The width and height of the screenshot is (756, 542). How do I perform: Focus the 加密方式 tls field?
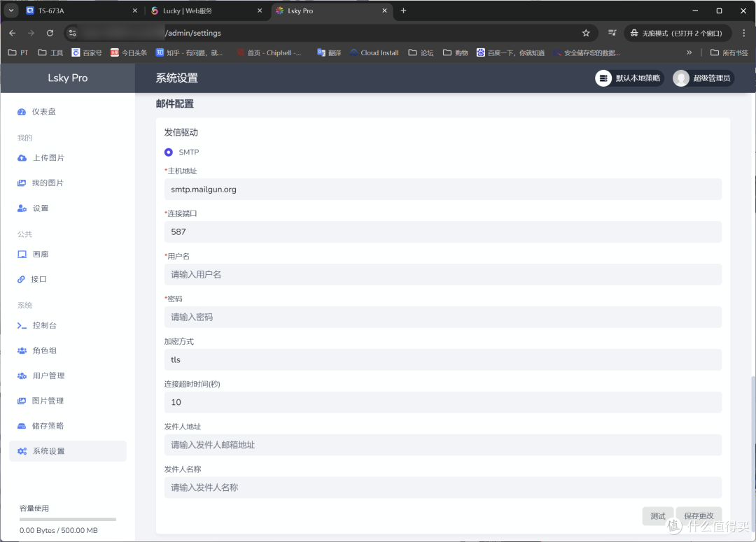click(x=442, y=360)
